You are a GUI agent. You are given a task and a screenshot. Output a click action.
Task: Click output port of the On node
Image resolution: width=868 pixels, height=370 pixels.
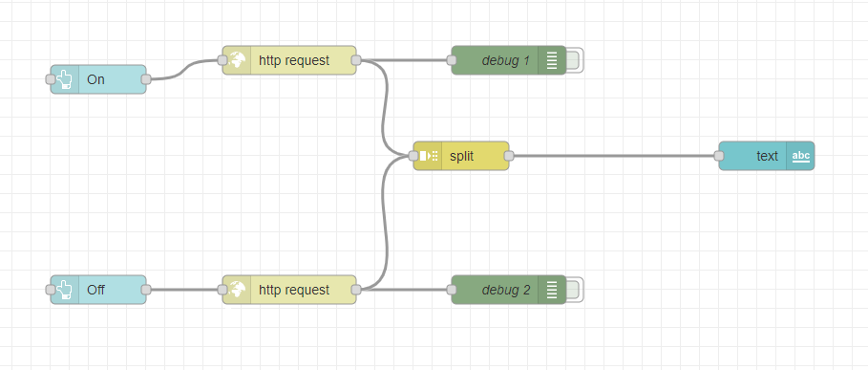[x=146, y=79]
